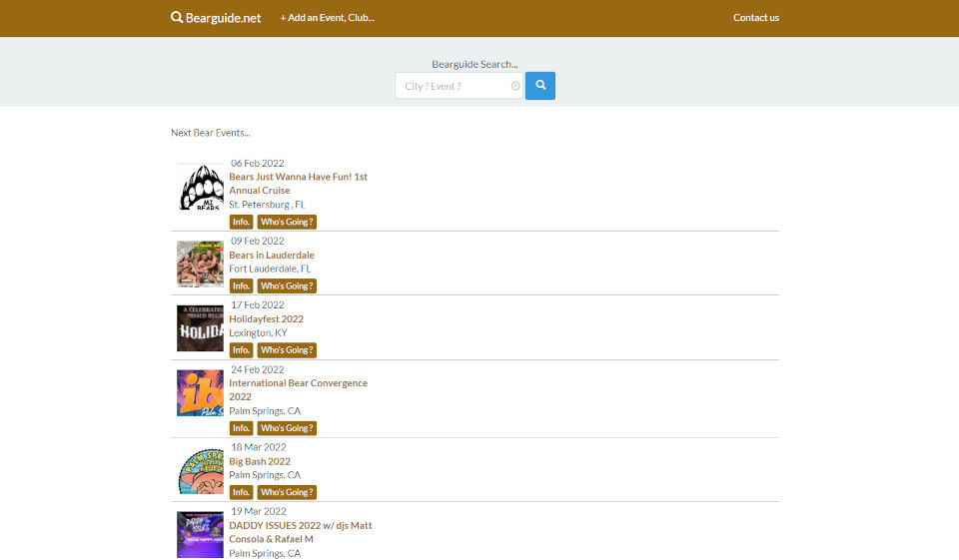Open the Bears Just Wanna Have Fun thumbnail

click(201, 188)
